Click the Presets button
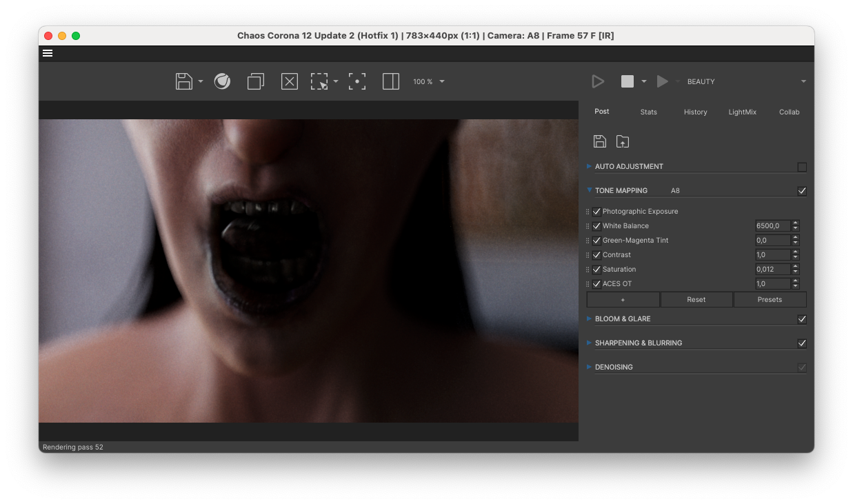The image size is (853, 504). click(770, 299)
